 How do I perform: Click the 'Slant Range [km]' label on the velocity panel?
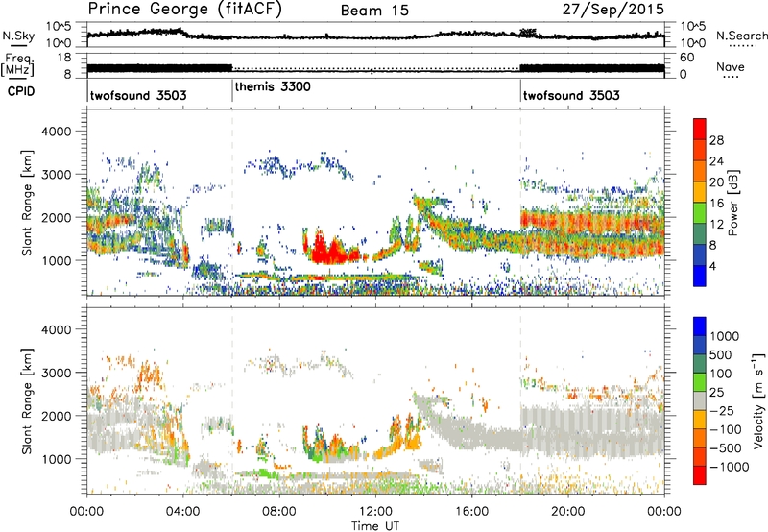pos(27,400)
